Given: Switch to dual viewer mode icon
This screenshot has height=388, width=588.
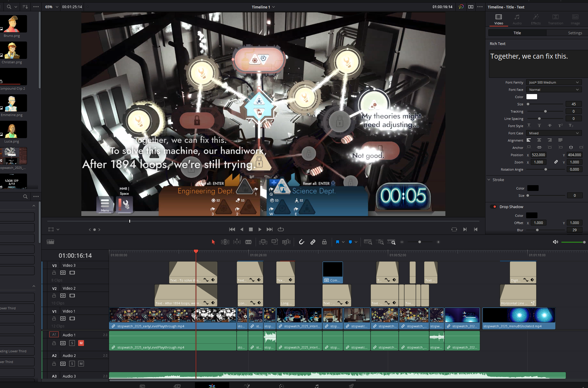Looking at the screenshot, I should click(471, 7).
